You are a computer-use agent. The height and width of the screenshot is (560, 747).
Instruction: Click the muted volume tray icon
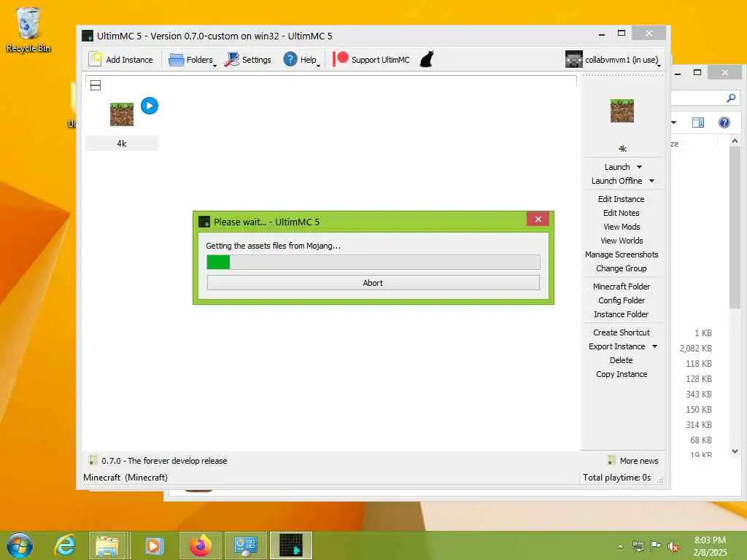click(673, 547)
